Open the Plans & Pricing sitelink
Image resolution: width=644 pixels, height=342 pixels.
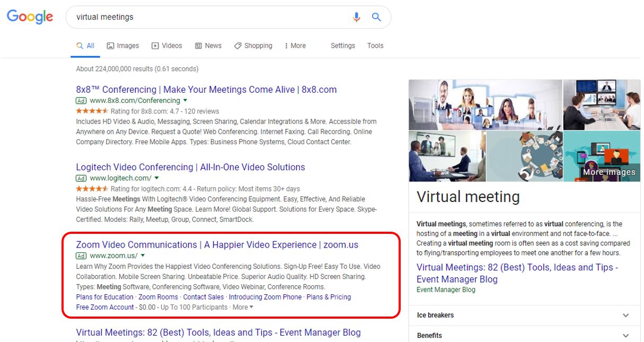tap(329, 297)
